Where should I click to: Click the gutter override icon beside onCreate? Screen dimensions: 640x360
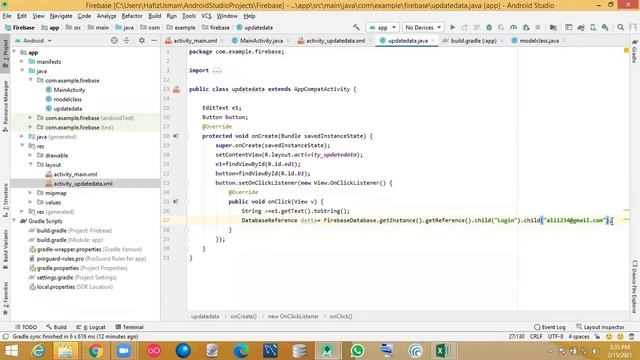[x=176, y=136]
